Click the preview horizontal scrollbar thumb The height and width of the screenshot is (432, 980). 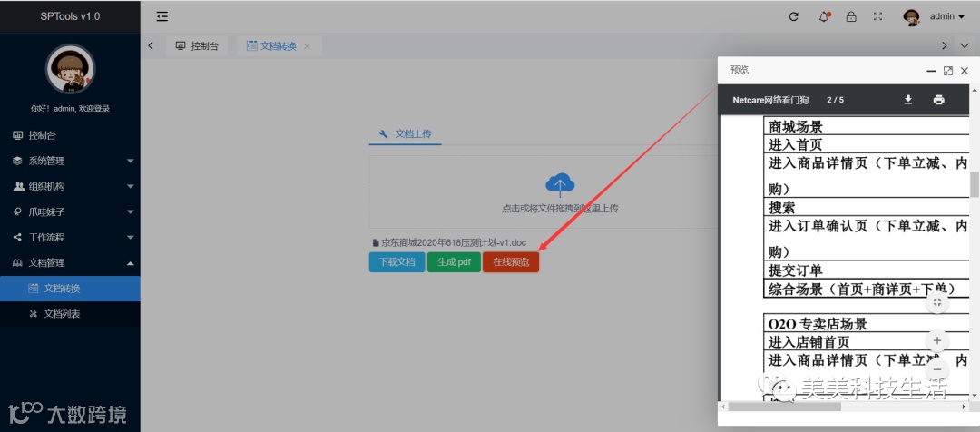pyautogui.click(x=784, y=407)
